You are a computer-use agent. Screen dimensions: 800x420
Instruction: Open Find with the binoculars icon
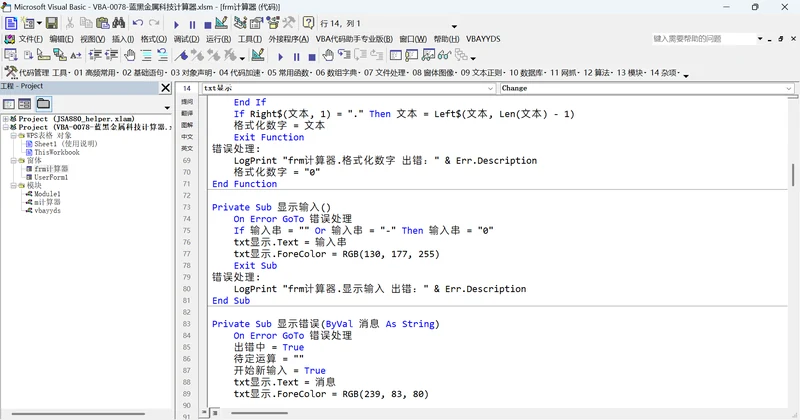click(x=118, y=23)
